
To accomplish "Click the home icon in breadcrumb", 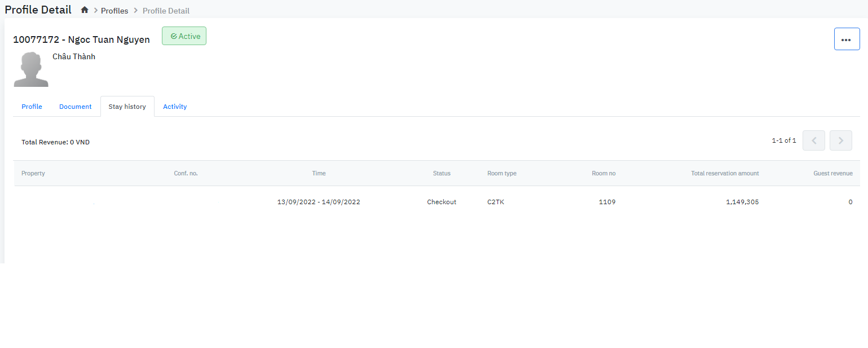I will [85, 10].
